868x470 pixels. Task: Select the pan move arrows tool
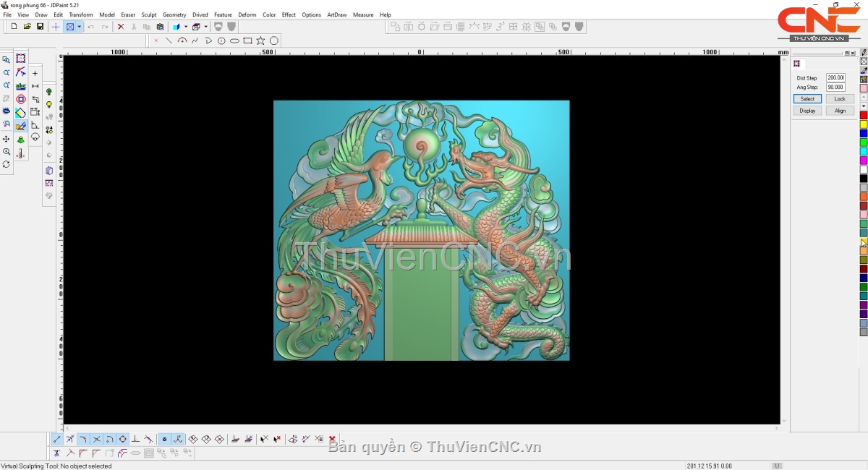[x=7, y=139]
